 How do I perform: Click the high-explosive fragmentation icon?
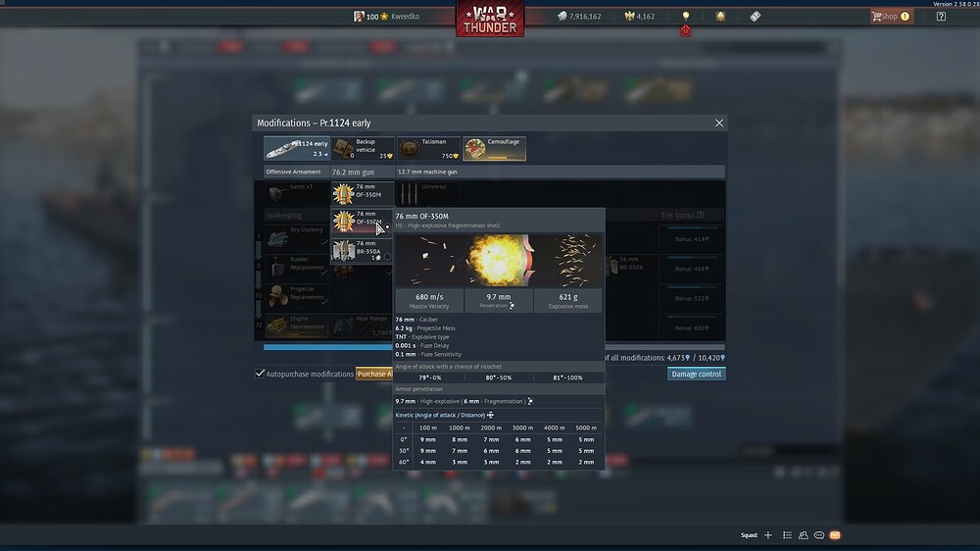[530, 402]
